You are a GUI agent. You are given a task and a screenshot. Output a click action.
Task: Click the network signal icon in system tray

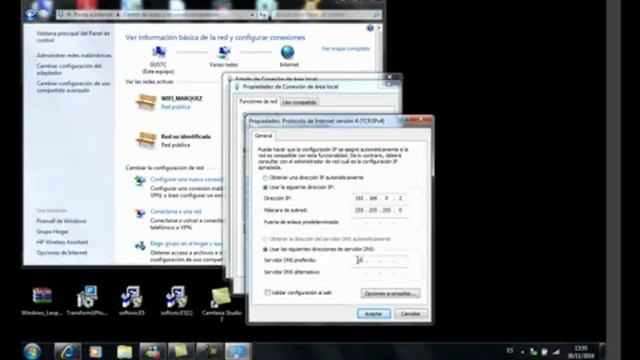click(x=556, y=351)
